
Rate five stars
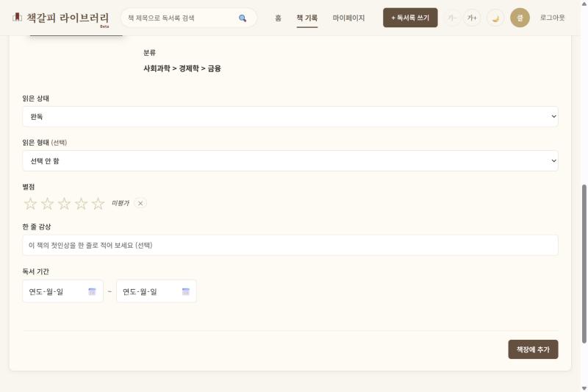tap(98, 203)
